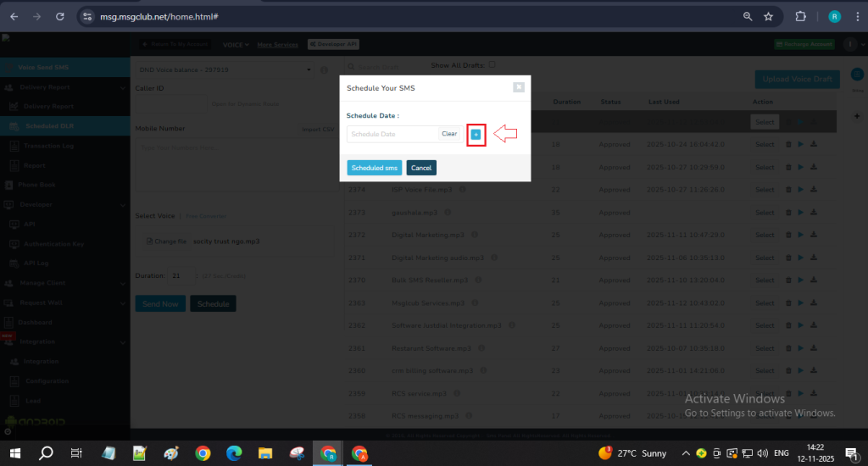Close the Schedule Your SMS dialog
The width and height of the screenshot is (868, 466).
[518, 87]
